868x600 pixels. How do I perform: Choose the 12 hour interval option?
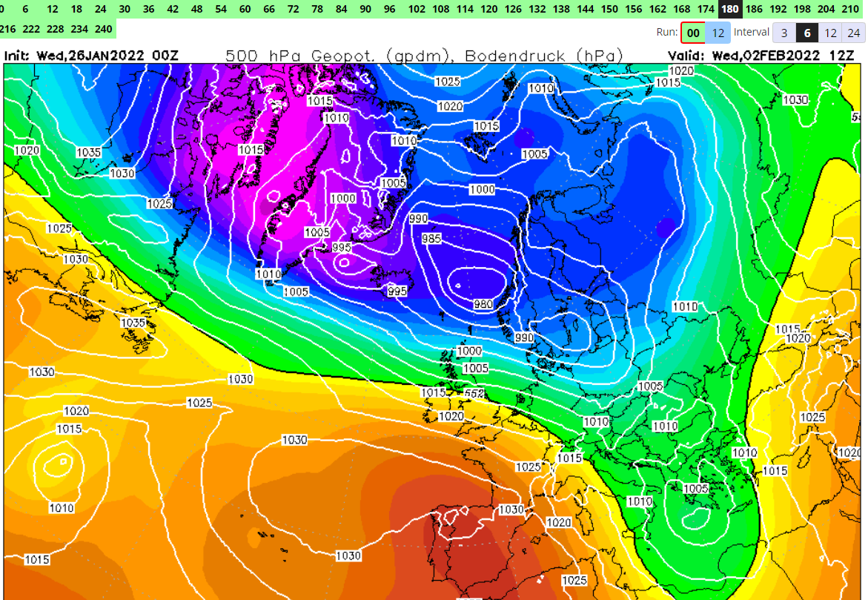pyautogui.click(x=830, y=33)
